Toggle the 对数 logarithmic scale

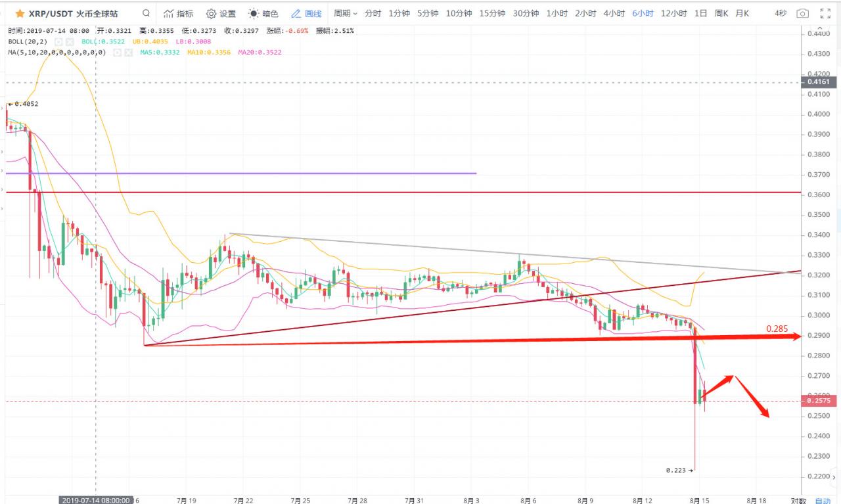click(798, 500)
